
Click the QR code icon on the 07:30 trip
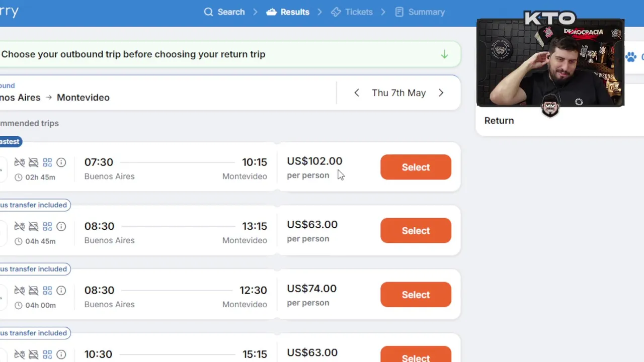click(47, 162)
